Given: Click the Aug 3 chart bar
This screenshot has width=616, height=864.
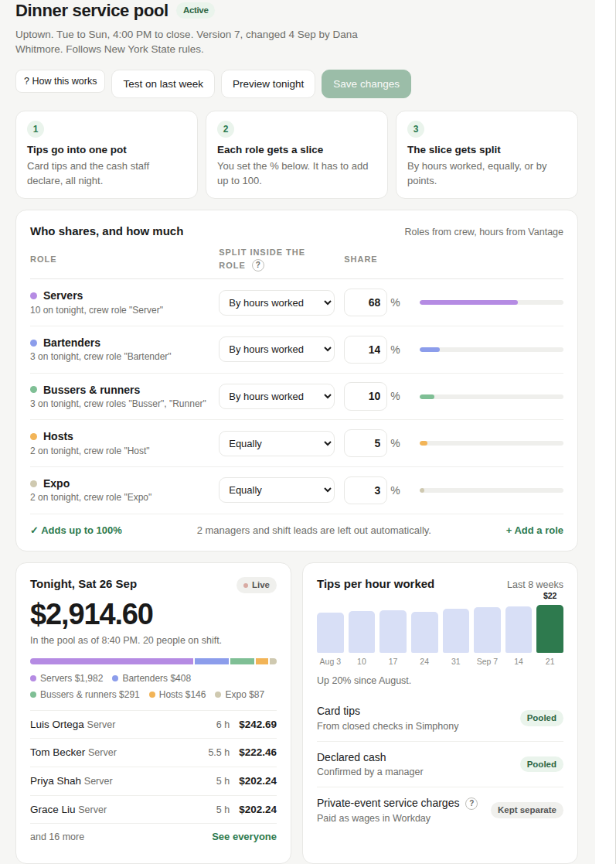Looking at the screenshot, I should (330, 633).
